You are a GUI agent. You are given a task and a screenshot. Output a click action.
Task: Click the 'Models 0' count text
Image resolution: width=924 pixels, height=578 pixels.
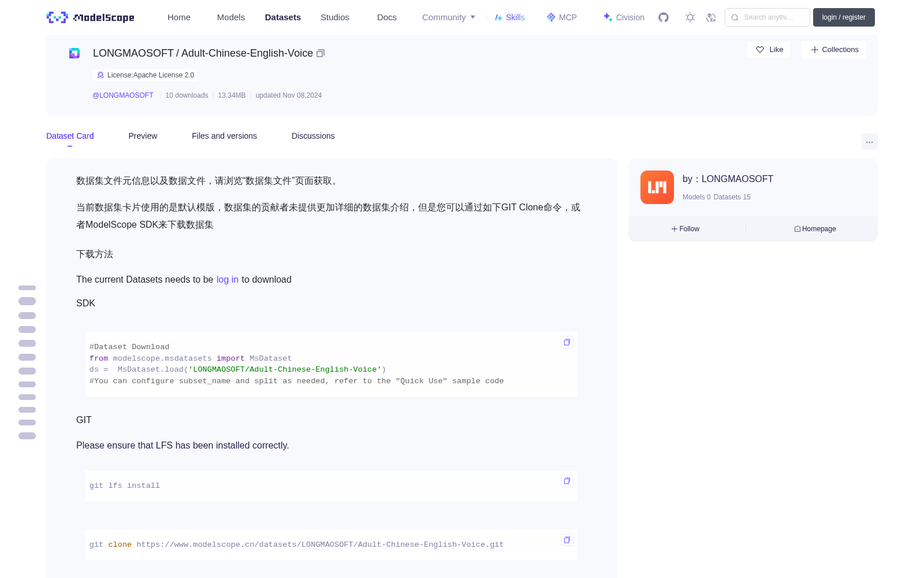tap(696, 197)
